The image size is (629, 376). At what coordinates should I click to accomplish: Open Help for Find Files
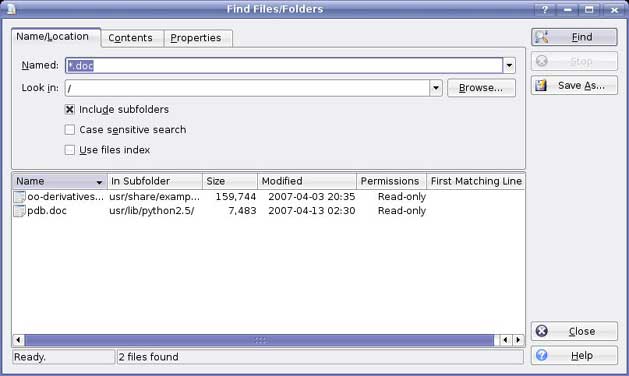(574, 356)
